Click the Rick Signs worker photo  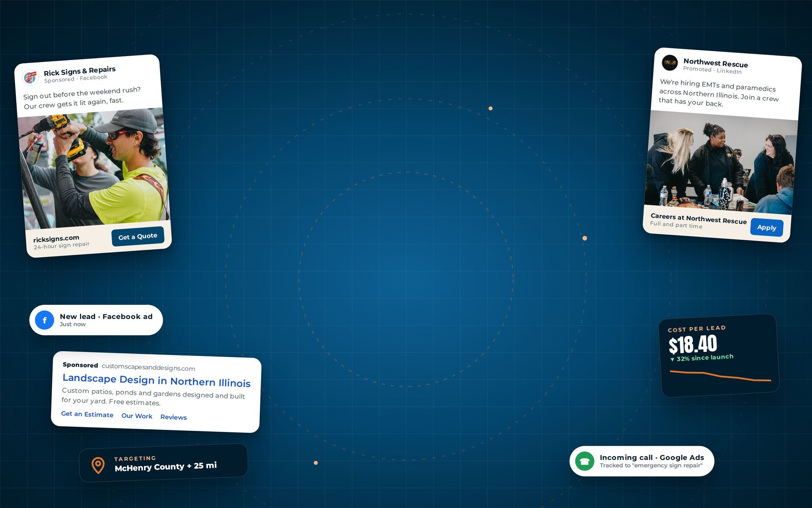(x=93, y=169)
